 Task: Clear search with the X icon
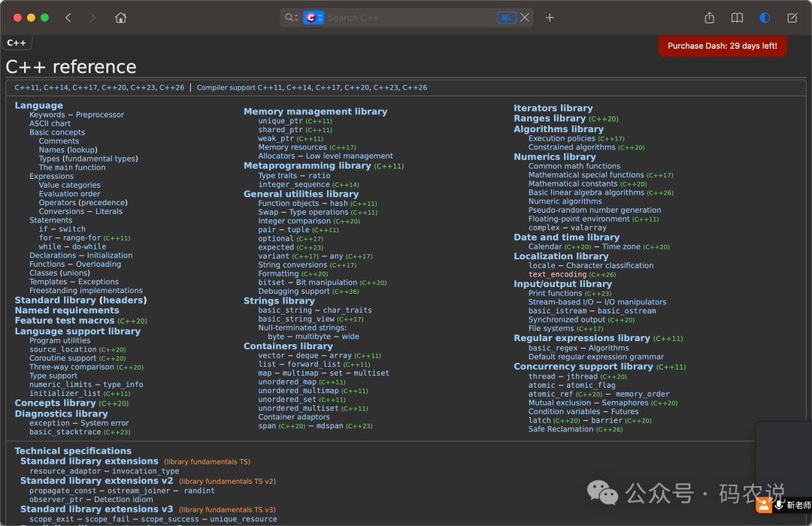click(525, 17)
